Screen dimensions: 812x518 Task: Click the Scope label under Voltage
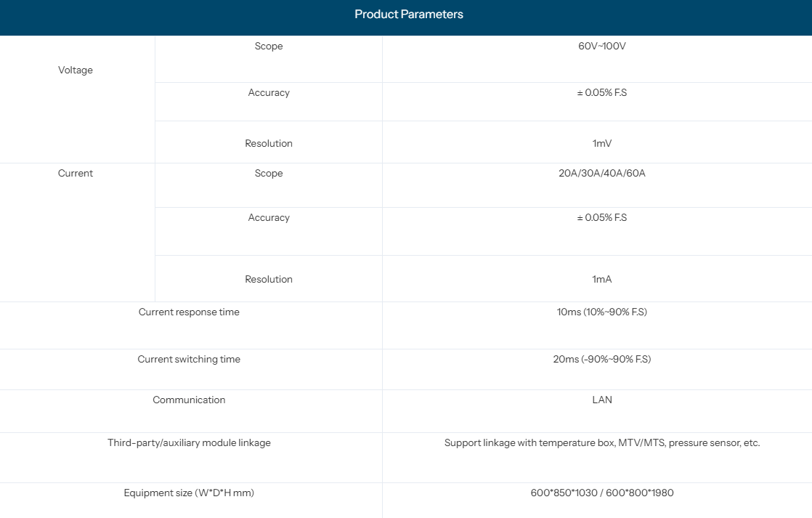pyautogui.click(x=269, y=46)
